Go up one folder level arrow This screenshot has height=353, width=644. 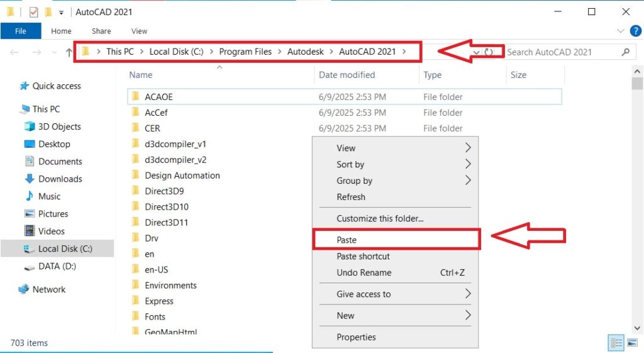click(x=69, y=52)
